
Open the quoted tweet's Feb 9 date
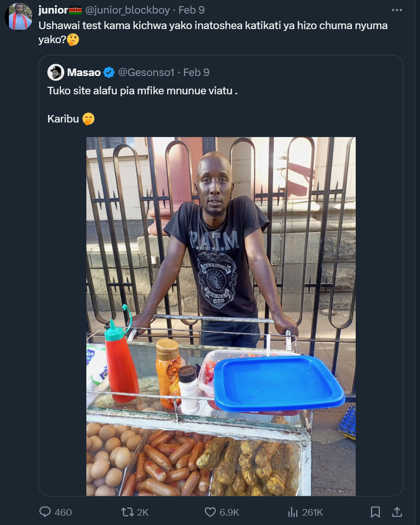[196, 72]
